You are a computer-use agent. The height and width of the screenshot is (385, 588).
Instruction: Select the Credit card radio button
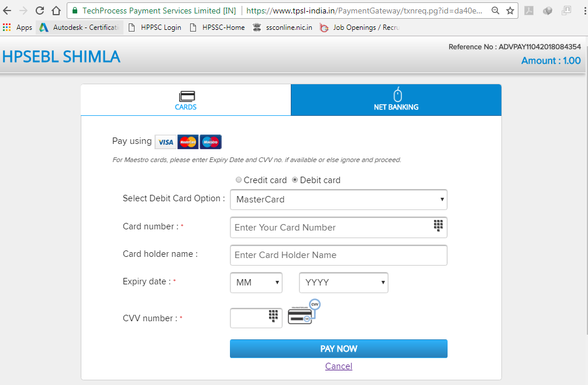(239, 180)
